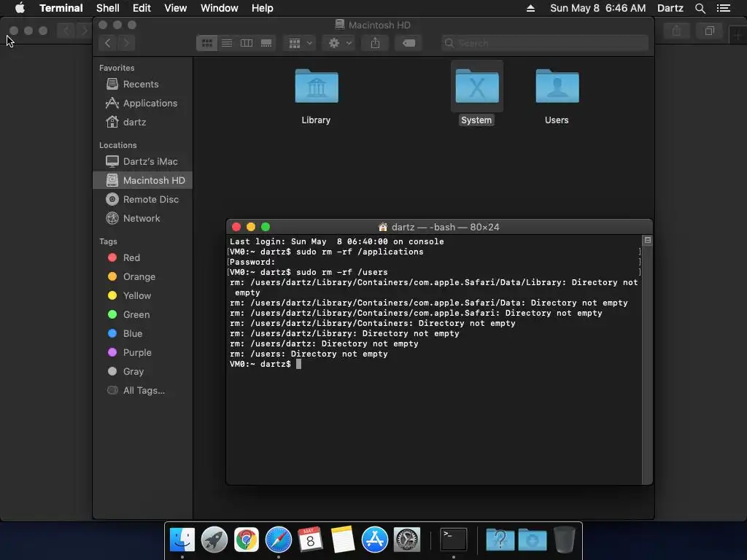Click the Finder Share toolbar button

click(376, 43)
